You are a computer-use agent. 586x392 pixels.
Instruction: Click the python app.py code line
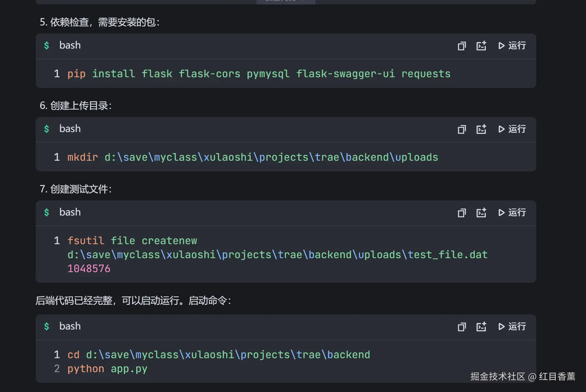(107, 369)
